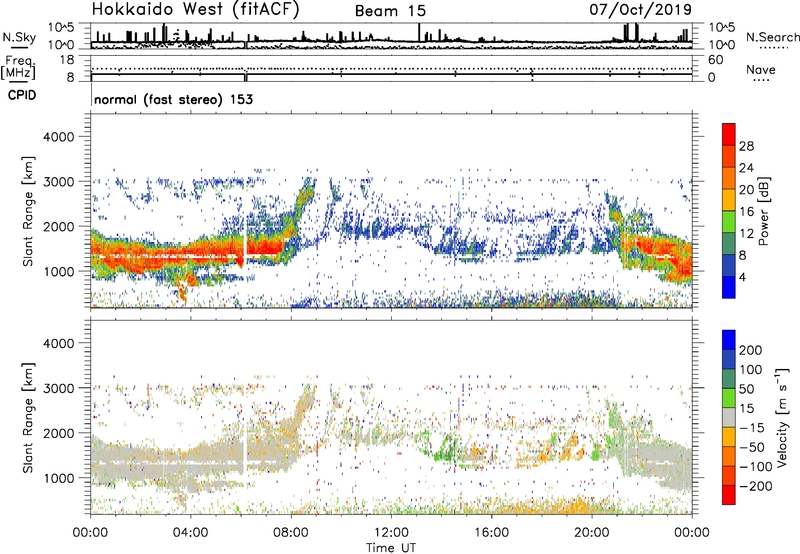Click the 'N.Sky' legend label
Image resolution: width=800 pixels, height=554 pixels.
click(19, 37)
